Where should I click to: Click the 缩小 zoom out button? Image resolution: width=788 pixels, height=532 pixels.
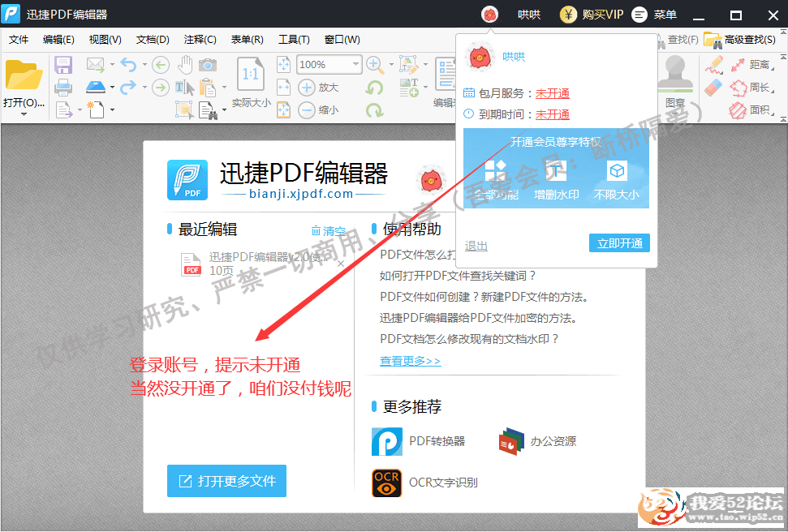pos(319,109)
